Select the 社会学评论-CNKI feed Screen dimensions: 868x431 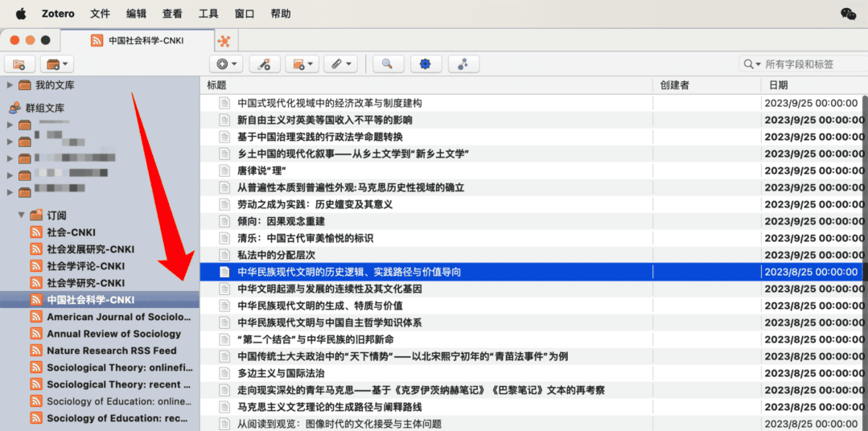85,266
